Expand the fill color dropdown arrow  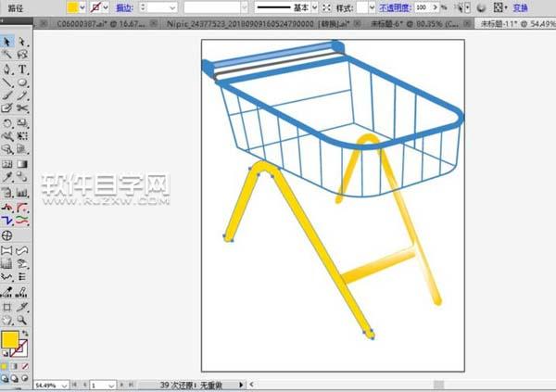click(x=82, y=7)
